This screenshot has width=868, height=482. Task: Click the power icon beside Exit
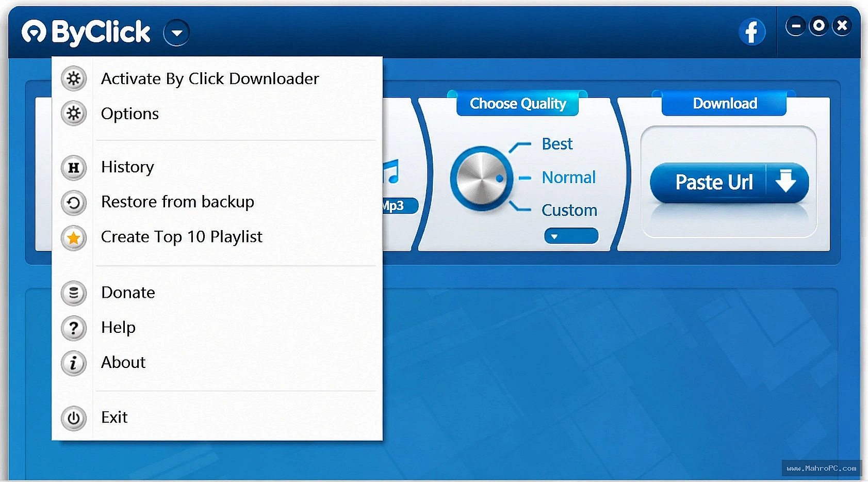pyautogui.click(x=74, y=418)
